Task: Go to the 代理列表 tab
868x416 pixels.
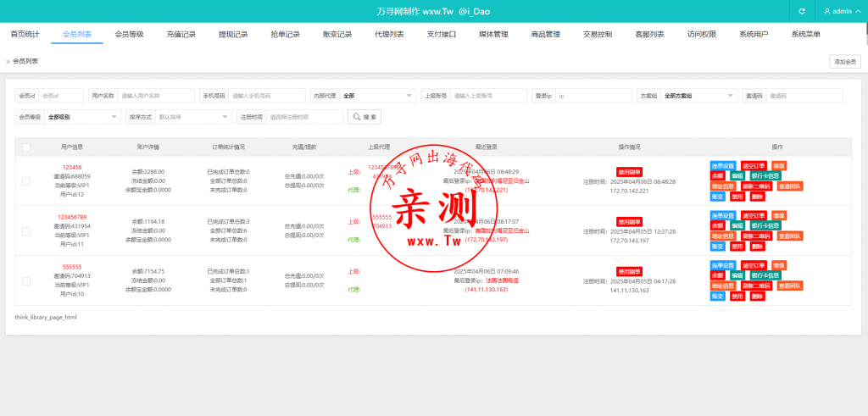Action: tap(389, 34)
